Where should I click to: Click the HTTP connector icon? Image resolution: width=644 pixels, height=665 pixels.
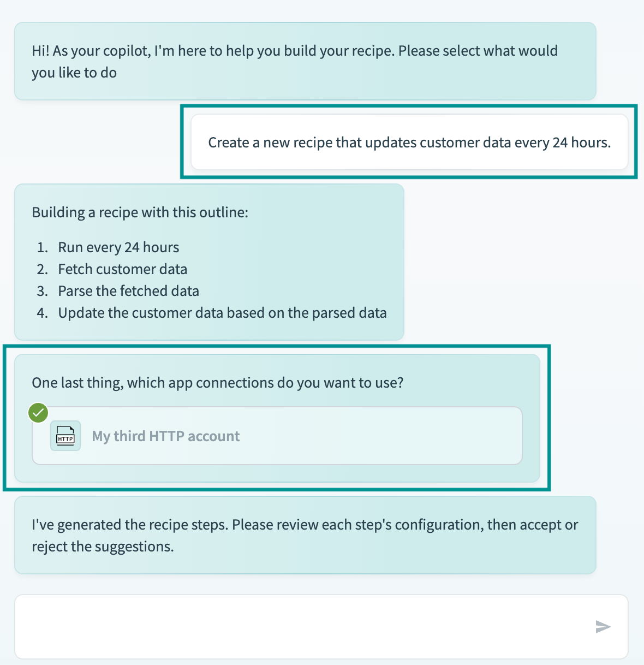[x=65, y=436]
